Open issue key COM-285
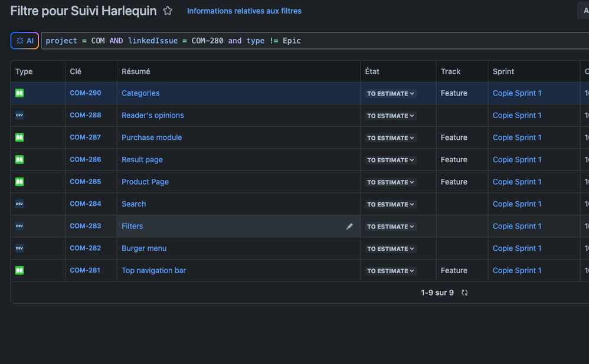Screen dimensions: 589x364 coord(85,182)
